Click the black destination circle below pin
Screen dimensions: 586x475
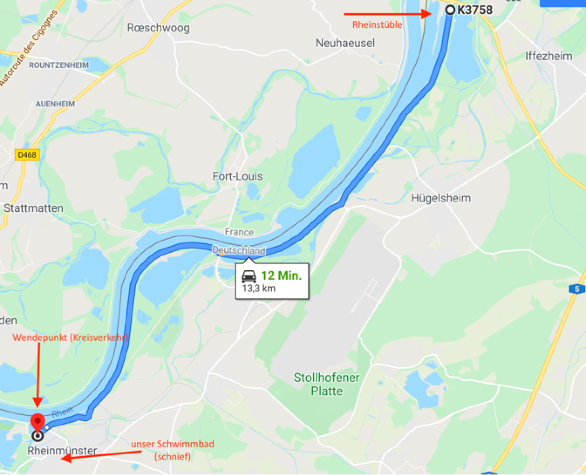pyautogui.click(x=37, y=436)
